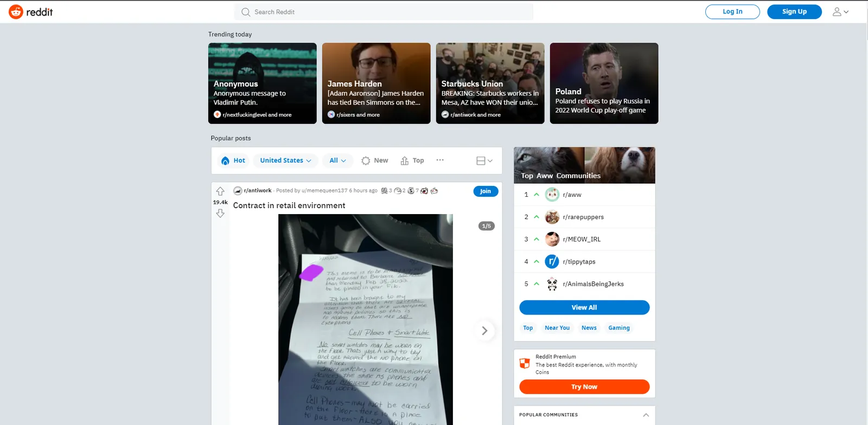868x425 pixels.
Task: Open the Anonymous trending card
Action: click(263, 83)
